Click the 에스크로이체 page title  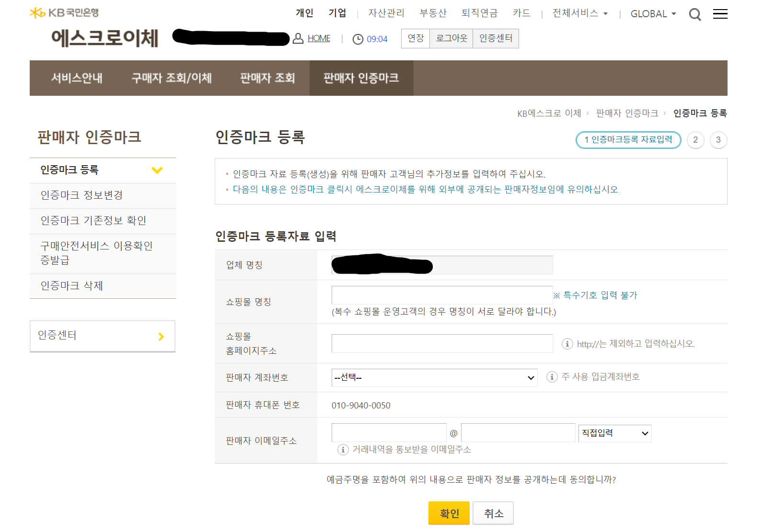[x=105, y=38]
